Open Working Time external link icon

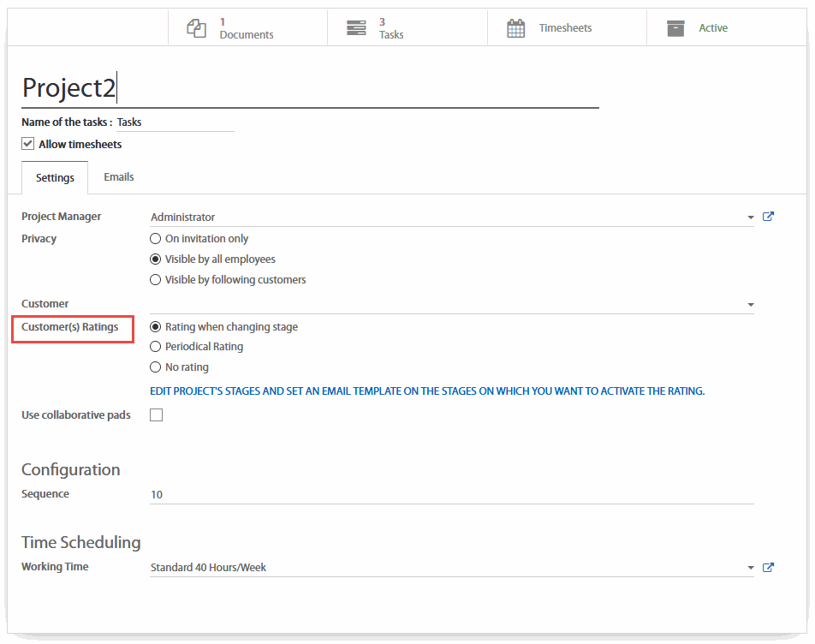tap(768, 567)
